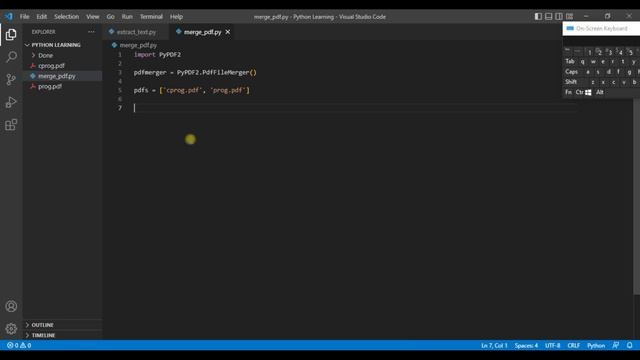Open the Source Control view
The width and height of the screenshot is (640, 360).
coord(11,79)
